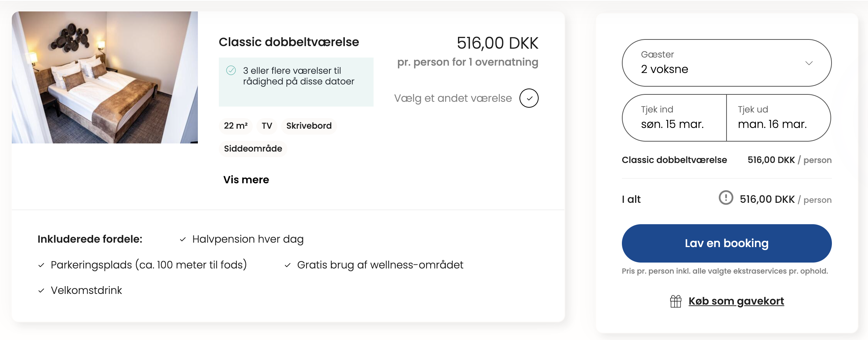Toggle the 'Vælg et andet værelse' circle
This screenshot has width=868, height=340.
pyautogui.click(x=529, y=98)
